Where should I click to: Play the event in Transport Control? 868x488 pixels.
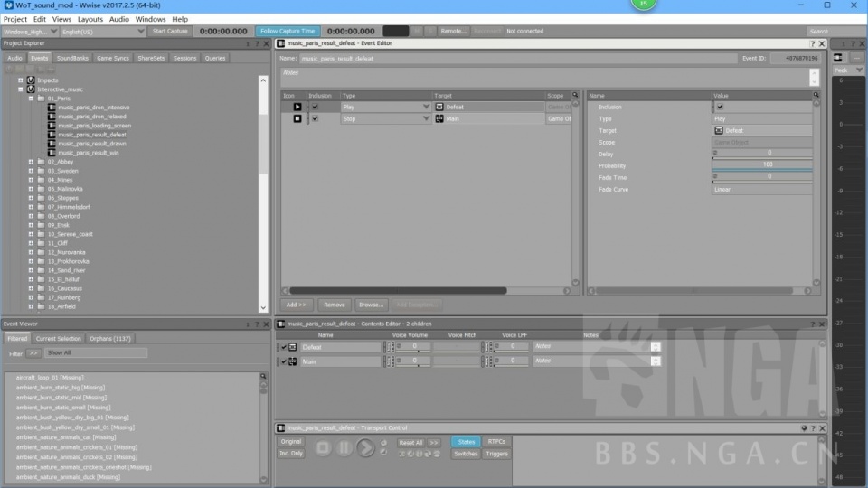(365, 447)
